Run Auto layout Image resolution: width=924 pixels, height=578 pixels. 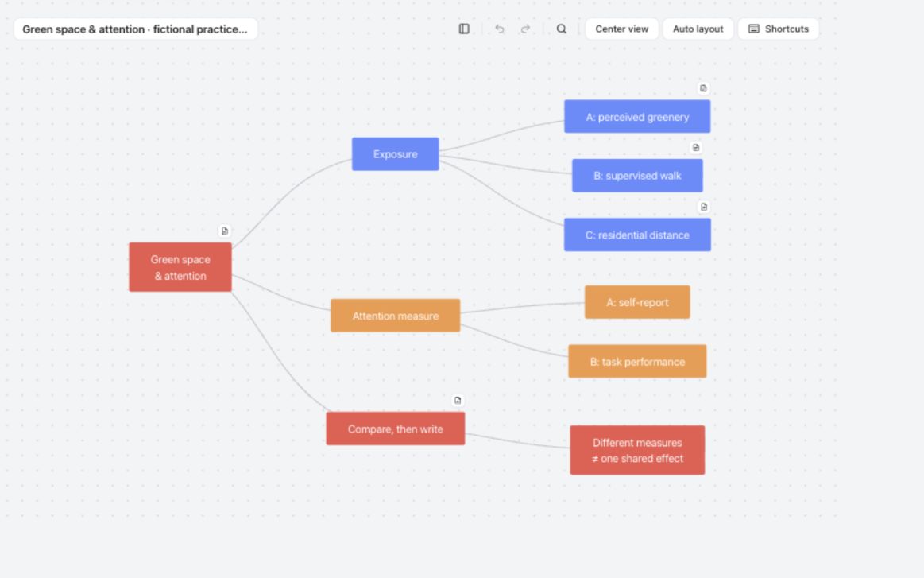point(698,29)
